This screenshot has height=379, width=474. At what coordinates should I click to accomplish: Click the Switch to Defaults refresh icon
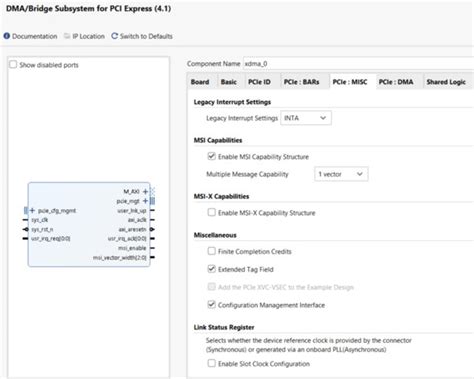114,36
